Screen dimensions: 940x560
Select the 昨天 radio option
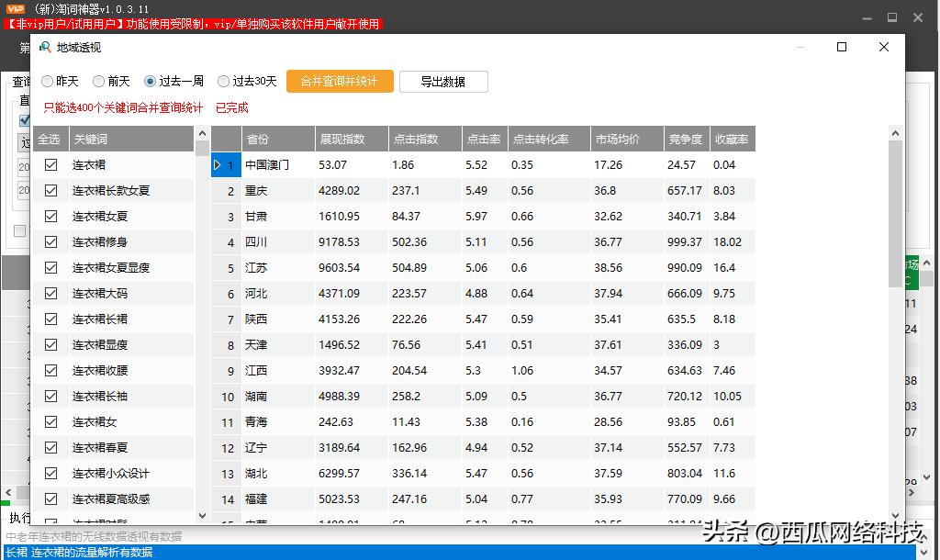[x=48, y=82]
